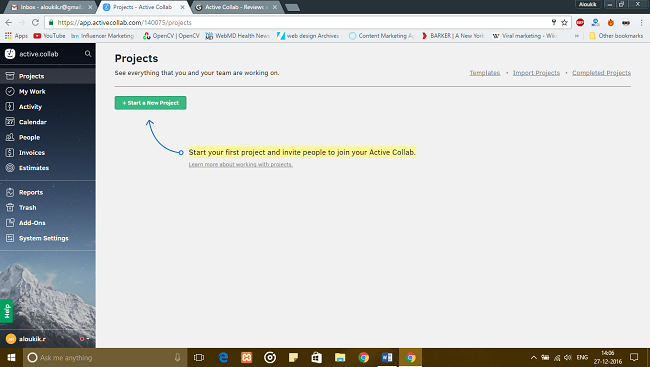Image resolution: width=650 pixels, height=367 pixels.
Task: View Completed Projects link
Action: (601, 73)
